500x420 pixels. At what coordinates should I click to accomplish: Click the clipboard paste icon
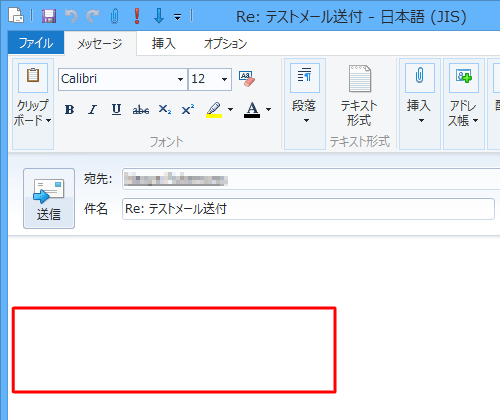33,77
